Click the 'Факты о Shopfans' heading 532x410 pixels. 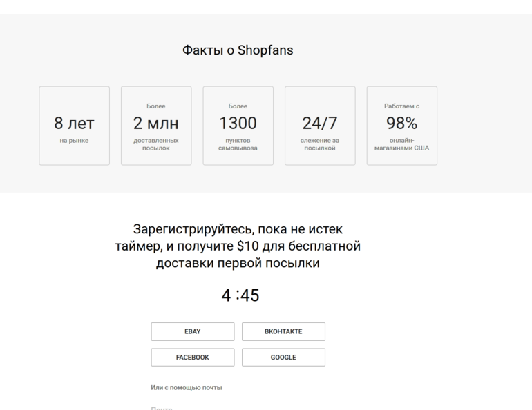pos(238,51)
